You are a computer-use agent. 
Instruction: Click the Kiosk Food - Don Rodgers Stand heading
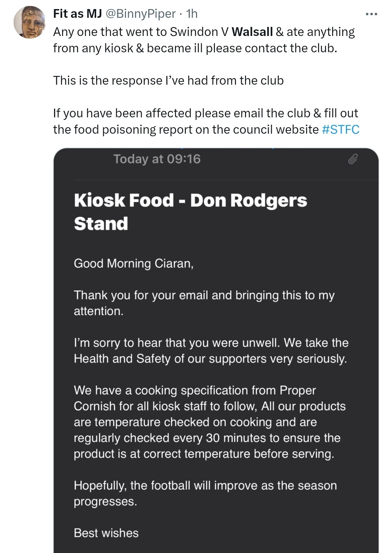click(191, 212)
